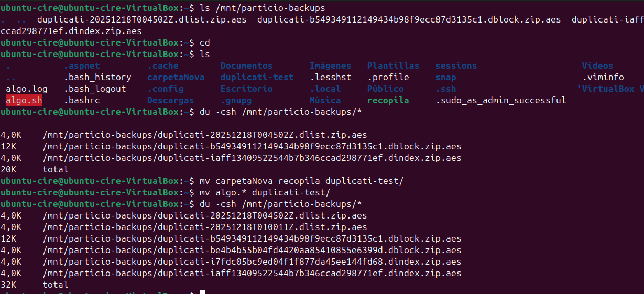Viewport: 644px width, 294px height.
Task: Click the .sudo_as_admin_successful file name
Action: [x=500, y=100]
